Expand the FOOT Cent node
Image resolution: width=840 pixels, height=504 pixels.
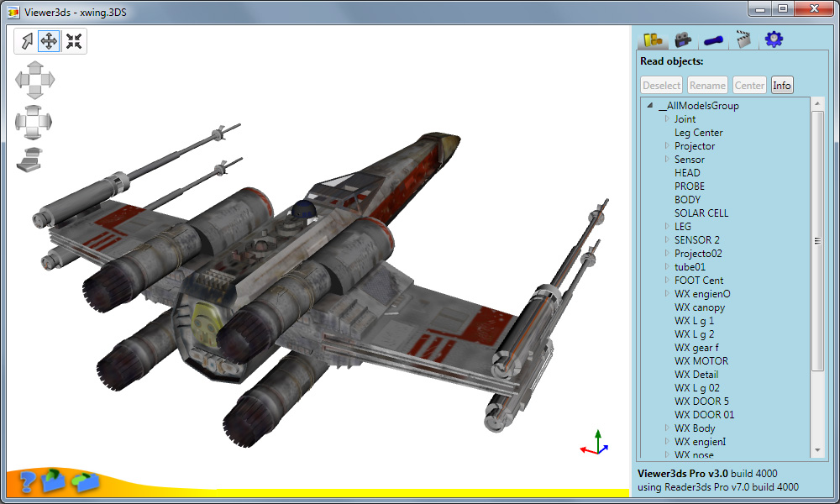click(x=667, y=280)
